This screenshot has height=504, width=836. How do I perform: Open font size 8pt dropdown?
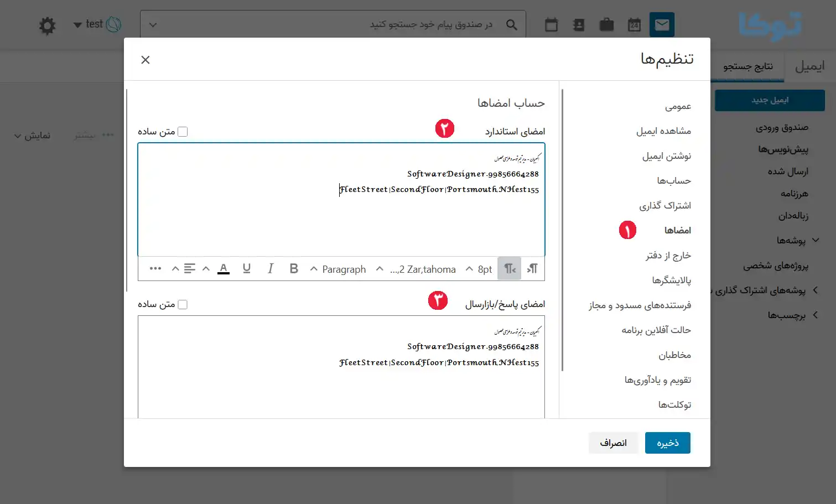click(479, 269)
